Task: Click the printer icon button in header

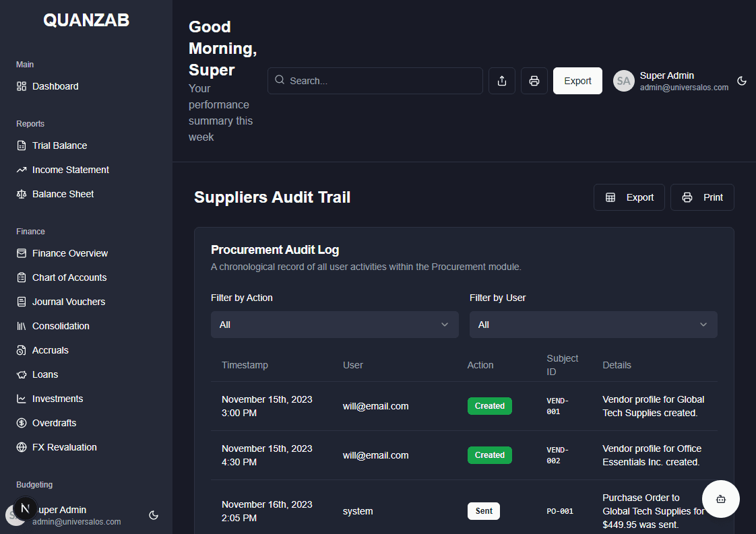Action: click(x=534, y=81)
